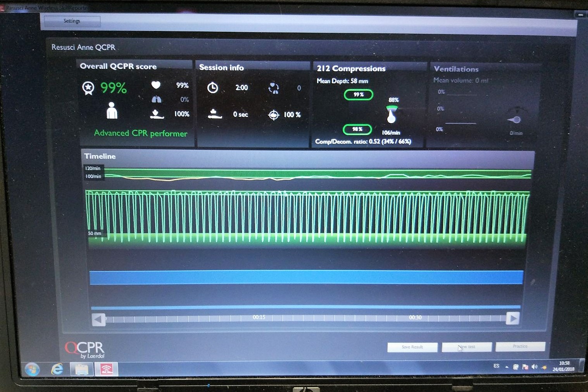Click the compression rate gauge needle icon

pos(392,114)
